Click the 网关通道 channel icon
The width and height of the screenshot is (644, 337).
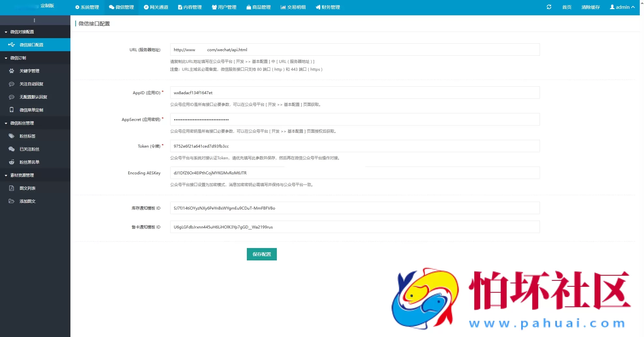(x=146, y=7)
